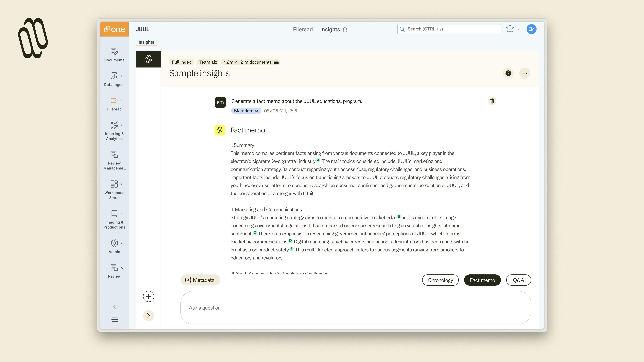Expand the Fileread sidebar chevron
The height and width of the screenshot is (362, 644).
click(121, 101)
